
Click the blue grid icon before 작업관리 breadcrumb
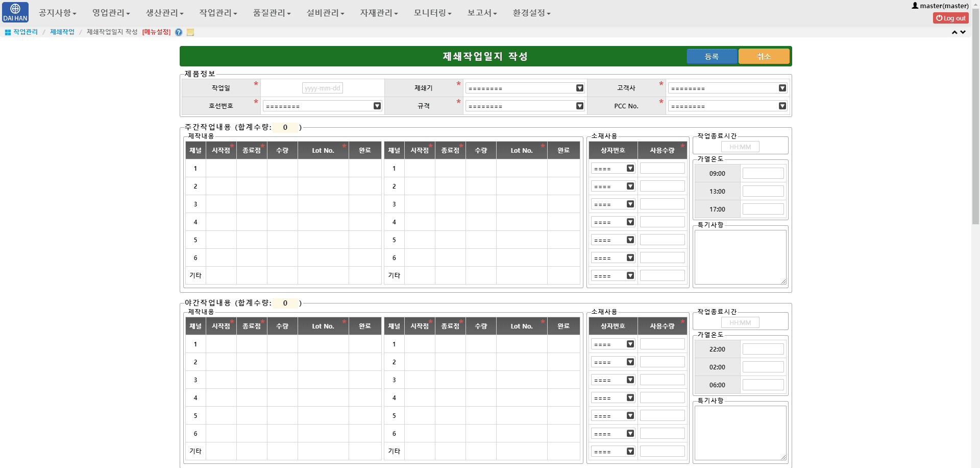[x=7, y=32]
